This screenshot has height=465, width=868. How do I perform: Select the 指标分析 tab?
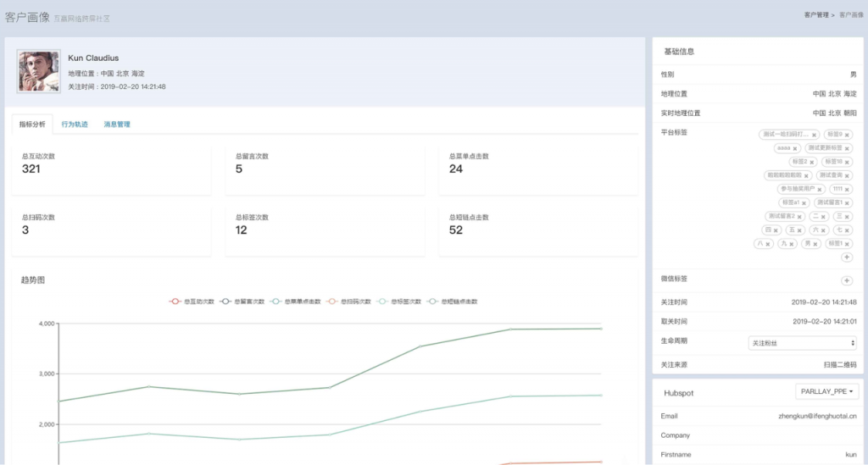[x=32, y=125]
